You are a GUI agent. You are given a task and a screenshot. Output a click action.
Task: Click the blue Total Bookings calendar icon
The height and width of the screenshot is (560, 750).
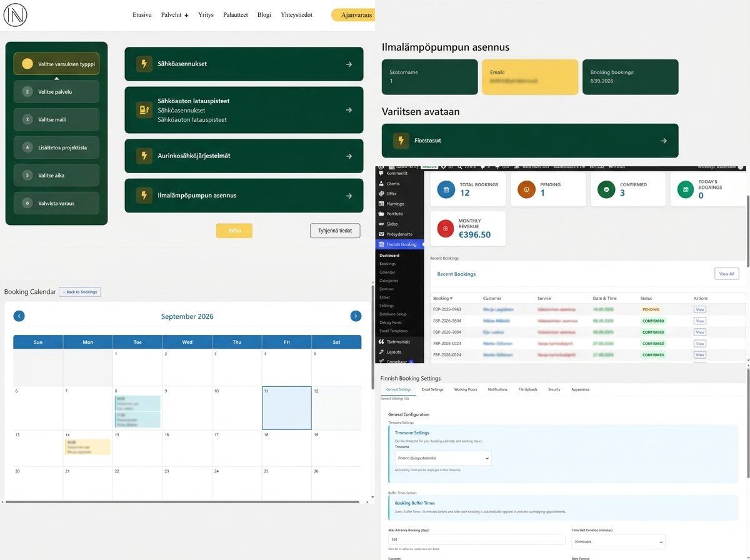tap(446, 189)
